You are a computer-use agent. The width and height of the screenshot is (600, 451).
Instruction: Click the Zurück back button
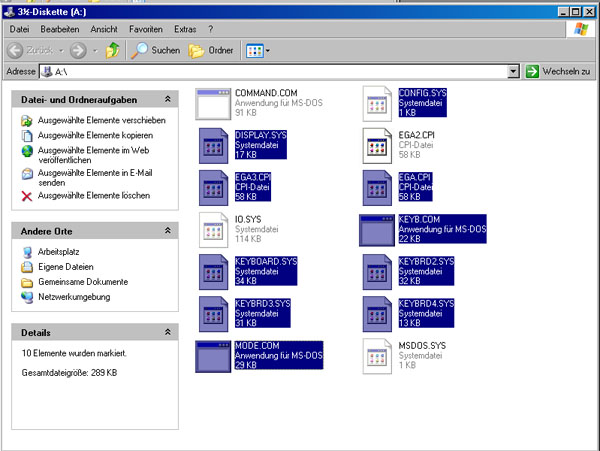[31, 50]
